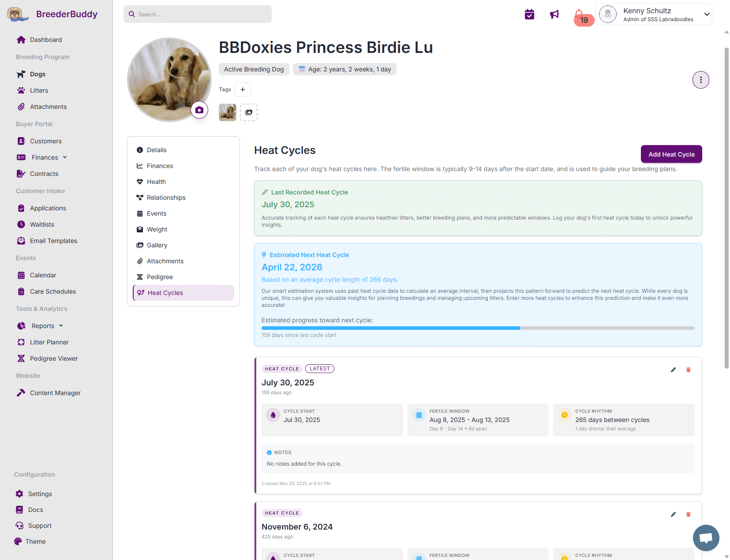Click the calendar tasks icon in the header
The image size is (730, 560).
(529, 14)
